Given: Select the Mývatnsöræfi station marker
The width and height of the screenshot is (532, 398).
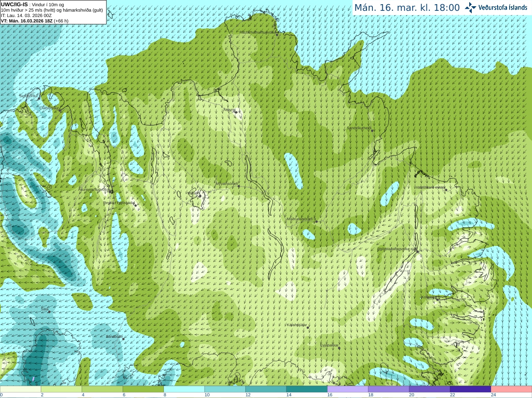Looking at the screenshot, I should (x=239, y=186).
